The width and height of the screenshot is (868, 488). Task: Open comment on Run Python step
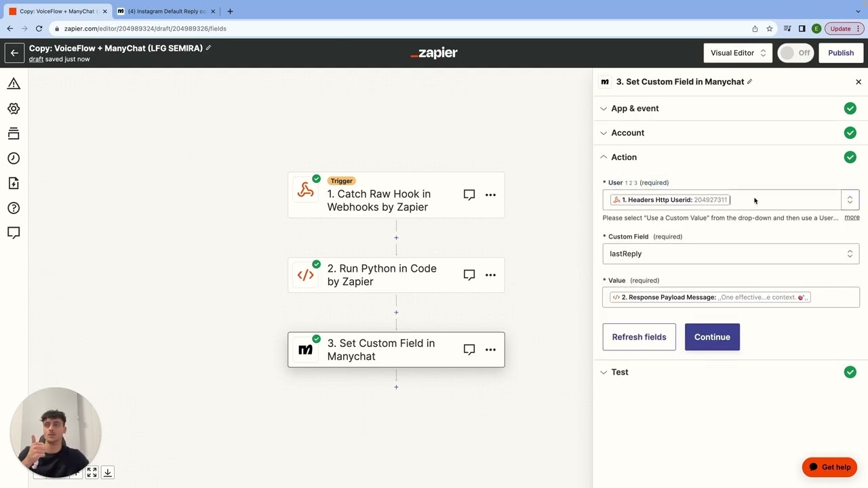point(469,275)
